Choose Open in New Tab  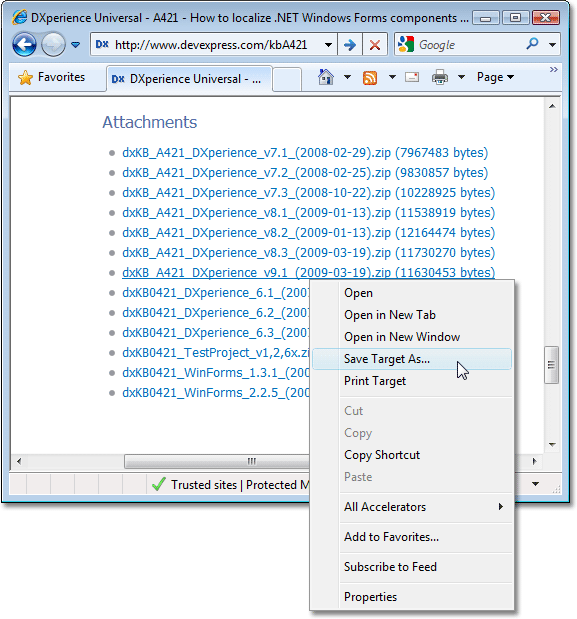pos(412,315)
